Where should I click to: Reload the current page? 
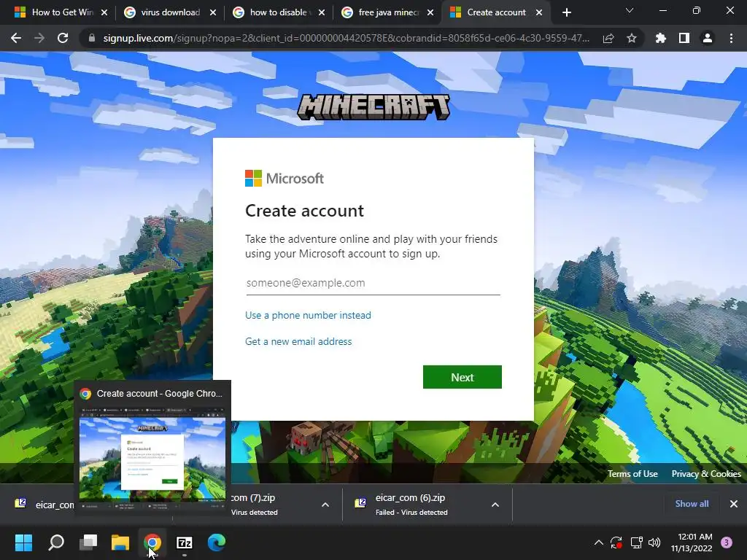63,38
